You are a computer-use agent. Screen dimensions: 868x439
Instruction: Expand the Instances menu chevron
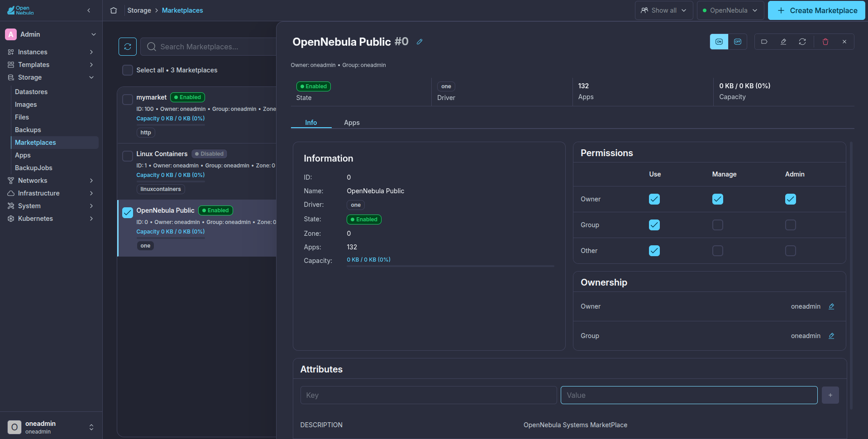[x=91, y=52]
